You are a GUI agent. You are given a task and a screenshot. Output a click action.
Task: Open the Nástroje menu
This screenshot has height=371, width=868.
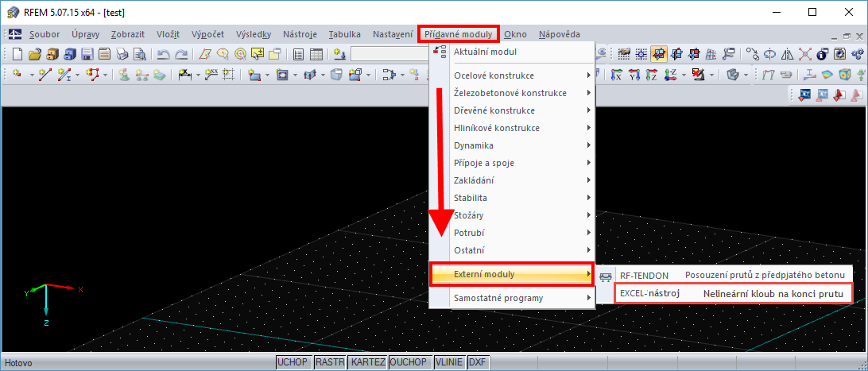[x=300, y=34]
